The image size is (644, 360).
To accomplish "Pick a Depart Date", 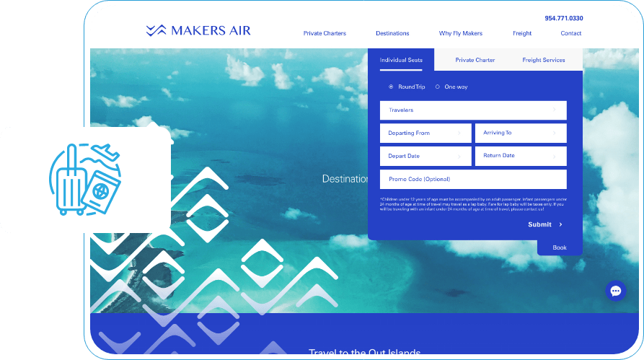I will [425, 156].
